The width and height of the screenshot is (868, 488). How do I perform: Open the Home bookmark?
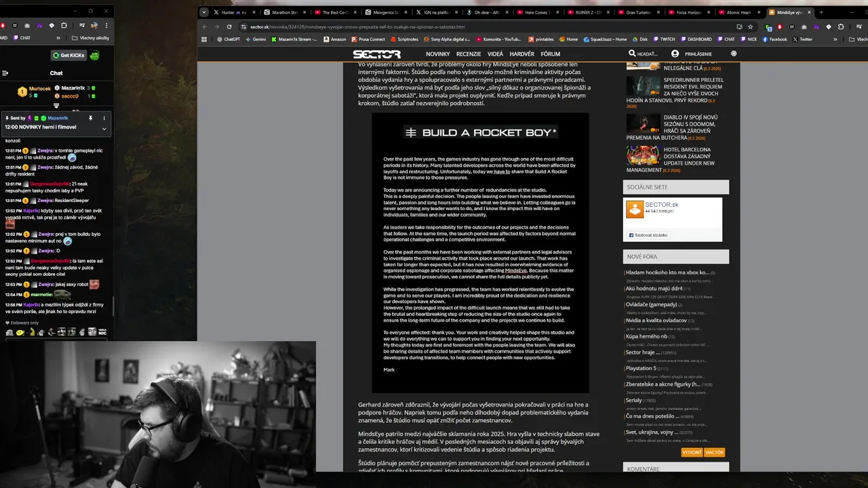[568, 39]
